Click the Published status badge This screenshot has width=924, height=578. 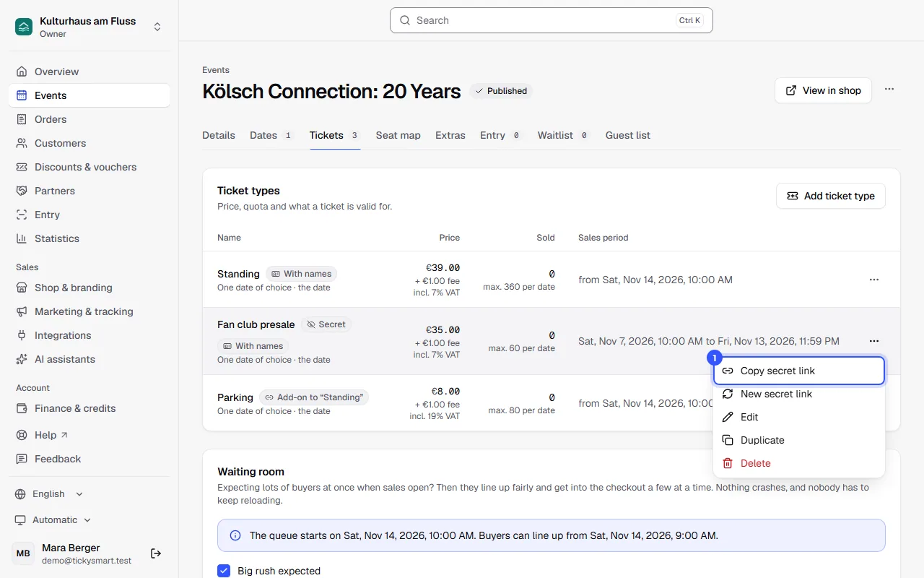coord(501,91)
